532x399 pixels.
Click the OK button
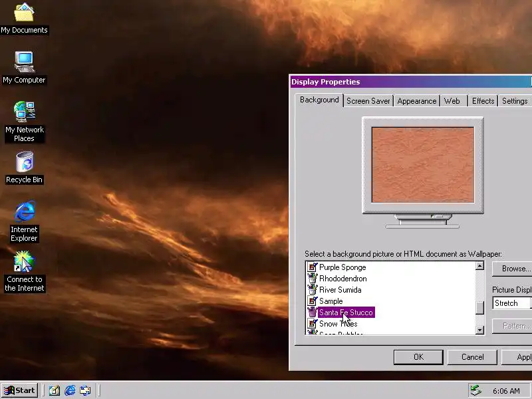click(x=418, y=357)
